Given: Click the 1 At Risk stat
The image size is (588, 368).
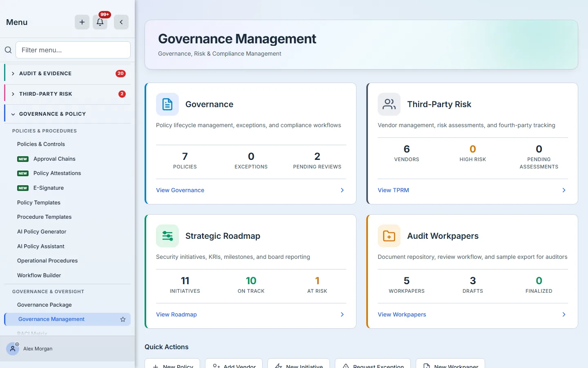Looking at the screenshot, I should tap(317, 285).
